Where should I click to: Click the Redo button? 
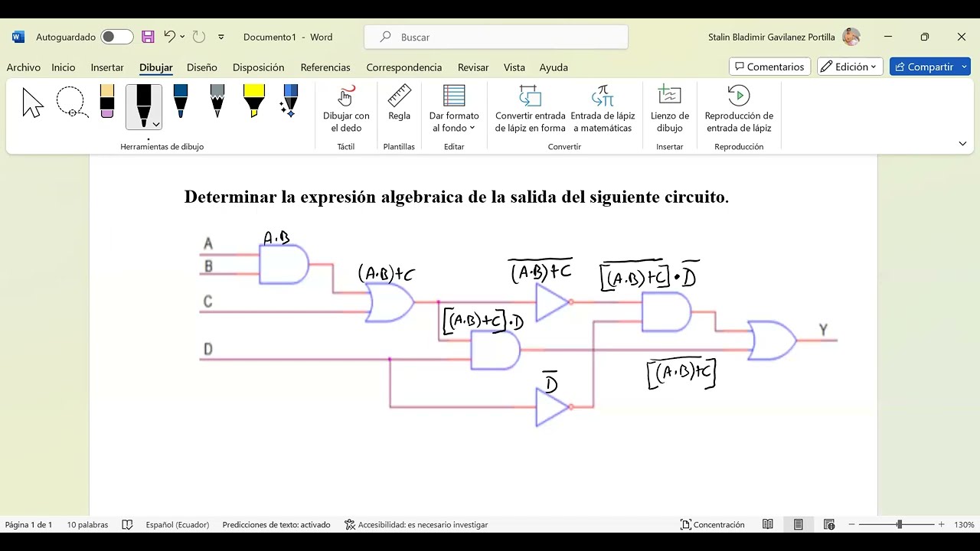pyautogui.click(x=199, y=36)
